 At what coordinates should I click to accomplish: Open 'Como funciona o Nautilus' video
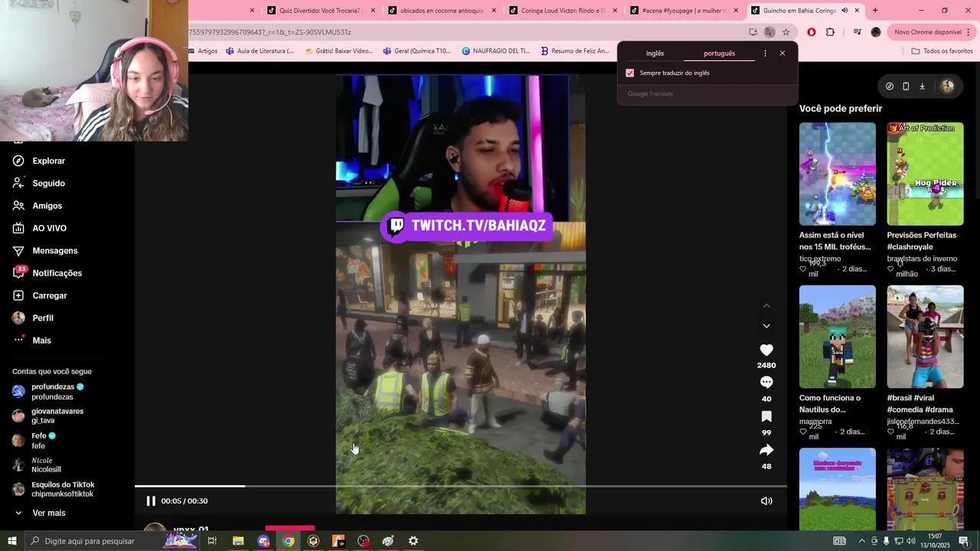(x=838, y=337)
